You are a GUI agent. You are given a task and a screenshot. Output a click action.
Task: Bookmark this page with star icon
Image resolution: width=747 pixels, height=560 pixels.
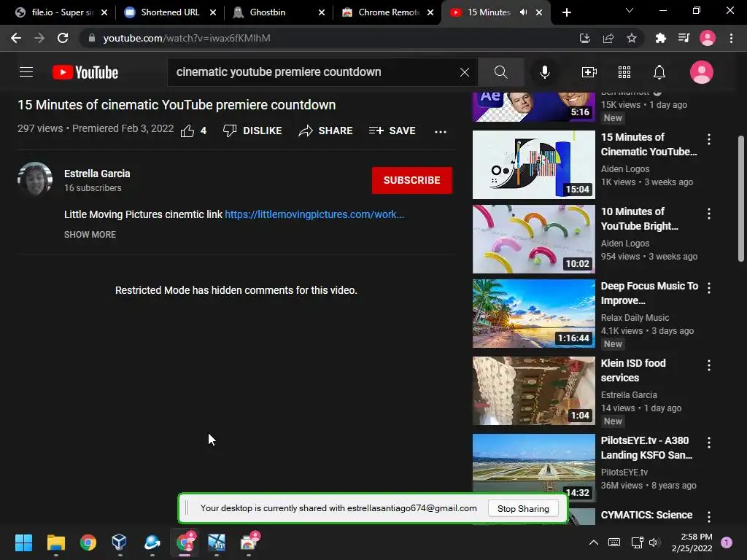pyautogui.click(x=632, y=38)
